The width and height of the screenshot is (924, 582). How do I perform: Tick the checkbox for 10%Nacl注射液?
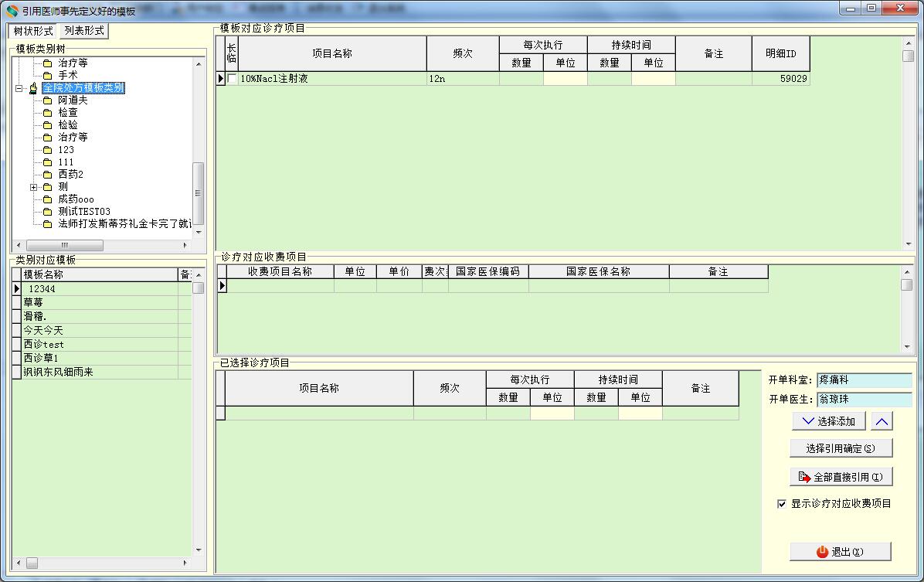(233, 78)
